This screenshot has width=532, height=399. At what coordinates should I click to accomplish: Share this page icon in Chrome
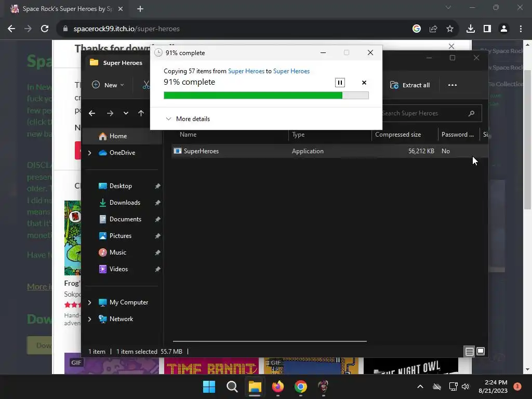coord(433,29)
